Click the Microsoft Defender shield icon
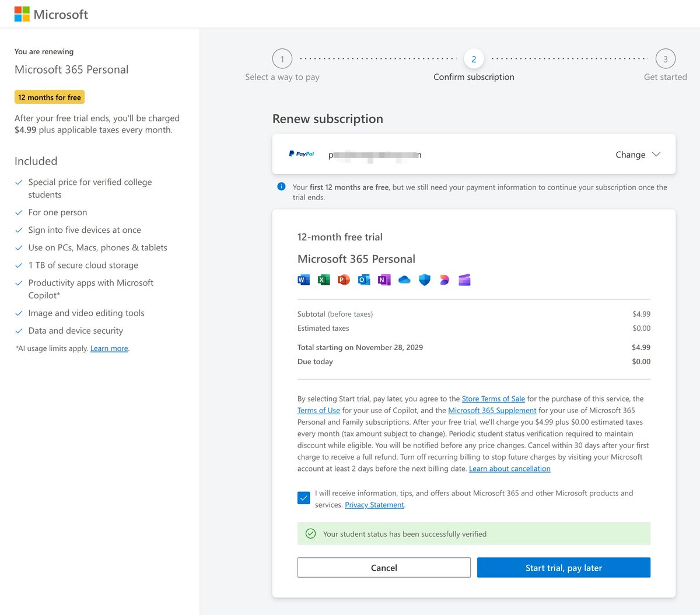The height and width of the screenshot is (615, 700). pyautogui.click(x=425, y=280)
